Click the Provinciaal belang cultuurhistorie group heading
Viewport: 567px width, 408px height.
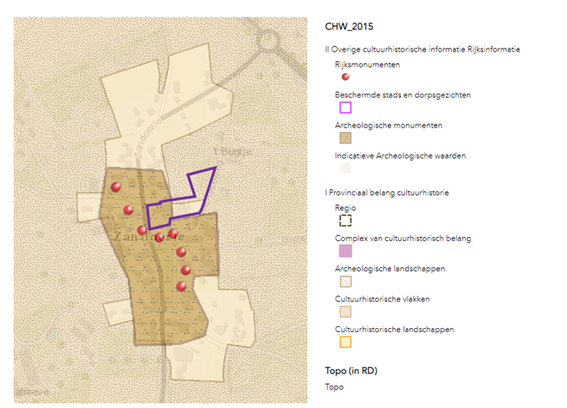387,192
